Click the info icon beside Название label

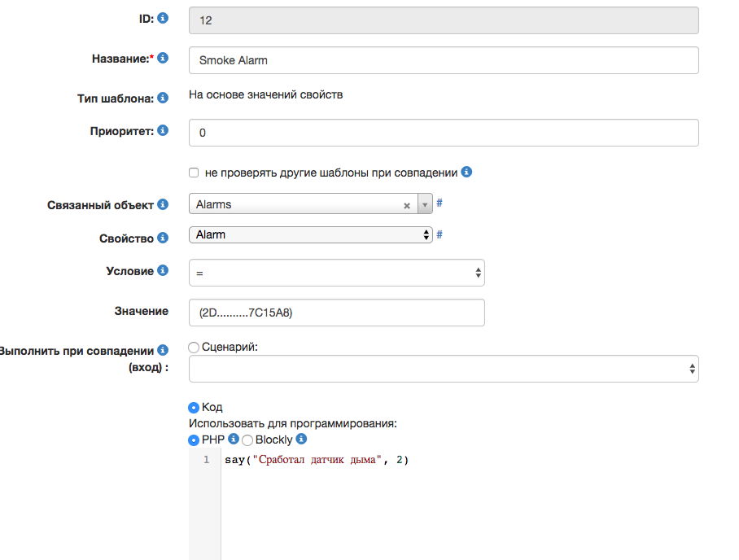click(163, 59)
